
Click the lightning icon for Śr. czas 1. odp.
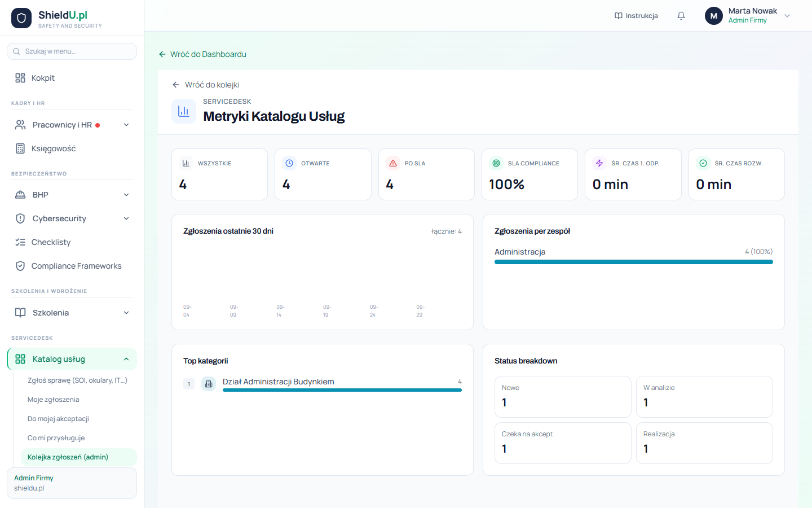point(599,163)
